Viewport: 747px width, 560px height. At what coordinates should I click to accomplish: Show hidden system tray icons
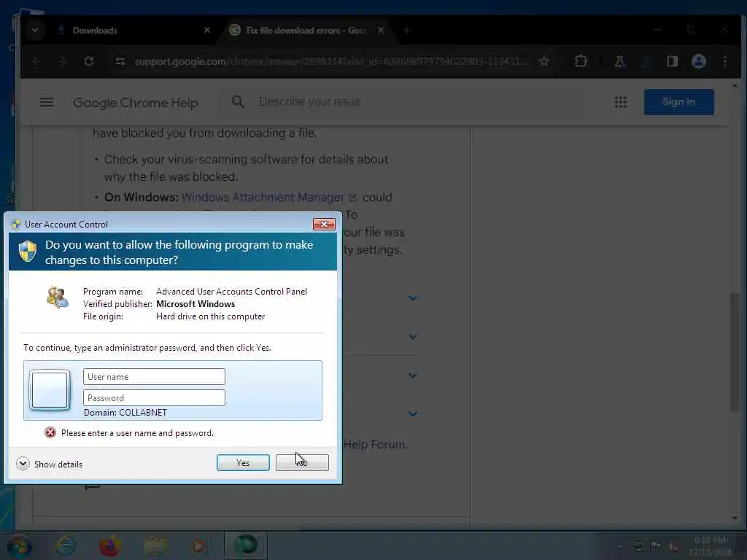pyautogui.click(x=620, y=547)
